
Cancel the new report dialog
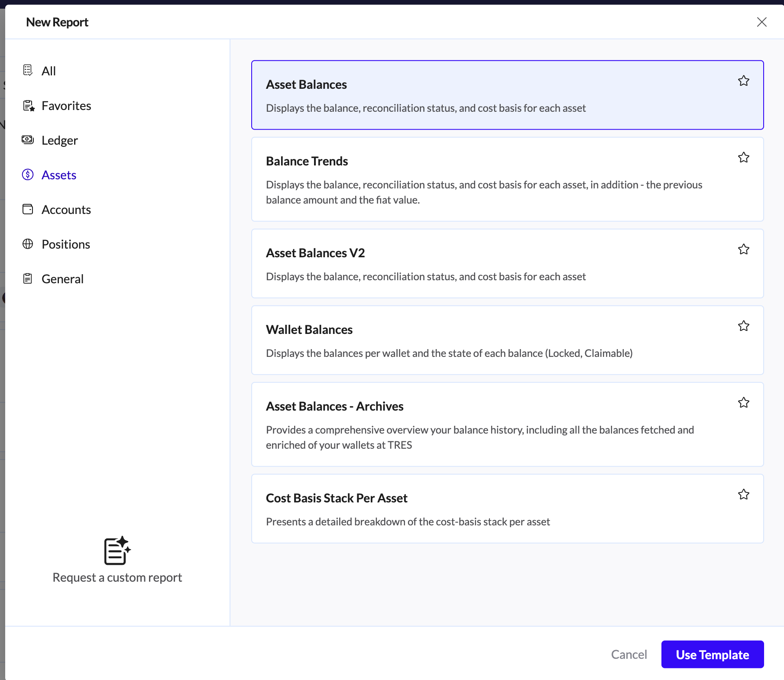tap(628, 654)
